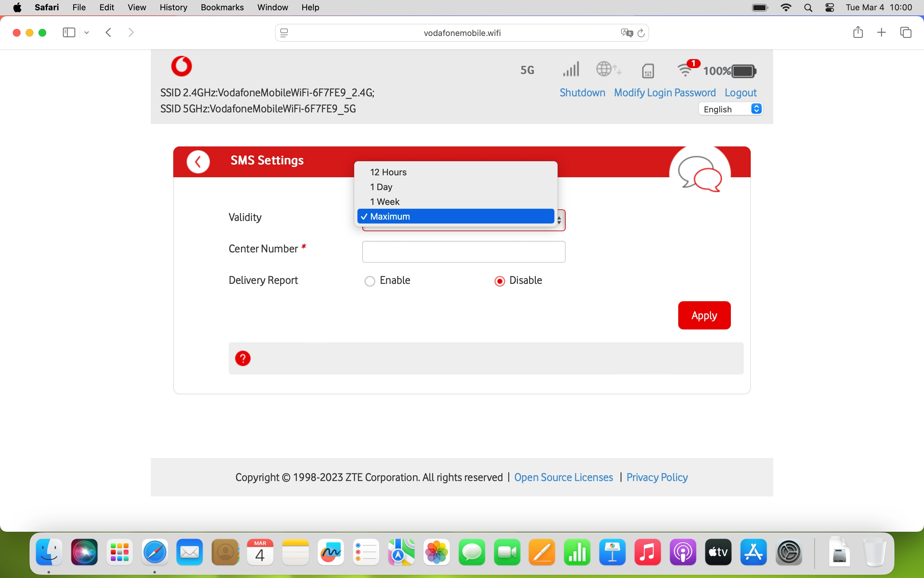Choose Maximum validity option
Screen dimensions: 924x578
[456, 216]
